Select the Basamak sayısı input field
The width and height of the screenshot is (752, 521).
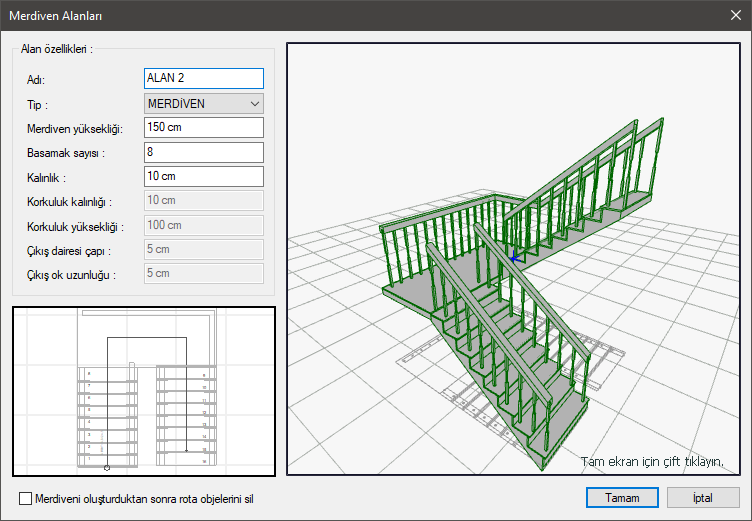coord(203,152)
